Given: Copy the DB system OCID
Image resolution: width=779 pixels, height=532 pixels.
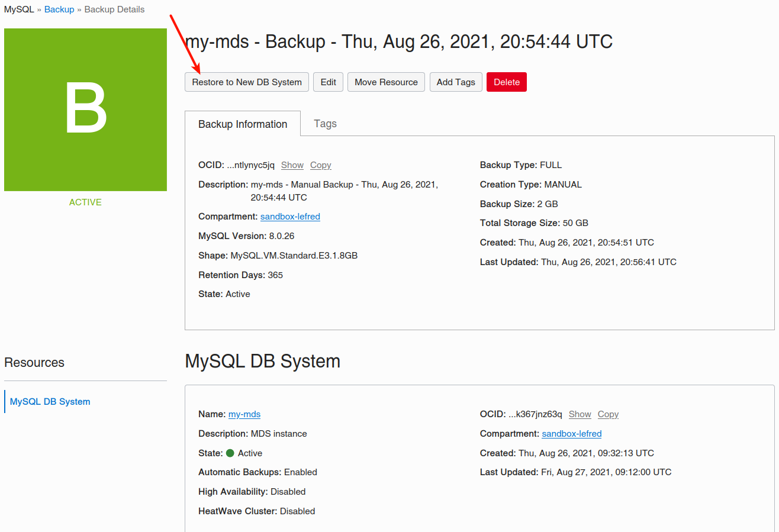Looking at the screenshot, I should [x=608, y=414].
